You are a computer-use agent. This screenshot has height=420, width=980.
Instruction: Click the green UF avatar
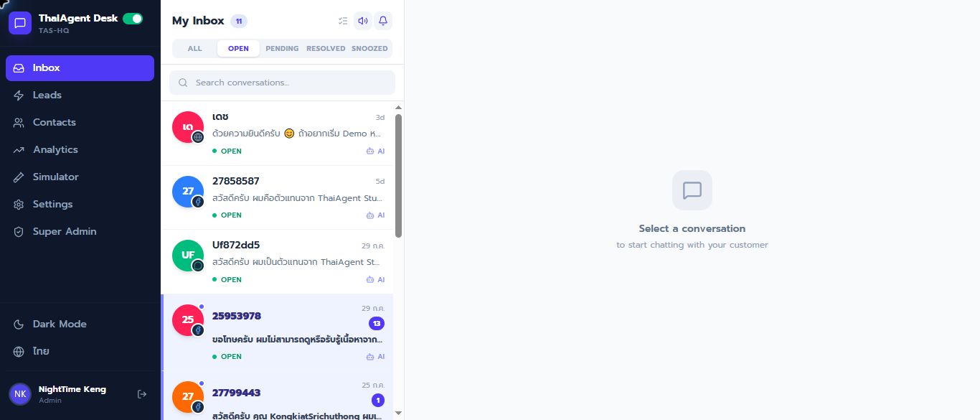[188, 256]
